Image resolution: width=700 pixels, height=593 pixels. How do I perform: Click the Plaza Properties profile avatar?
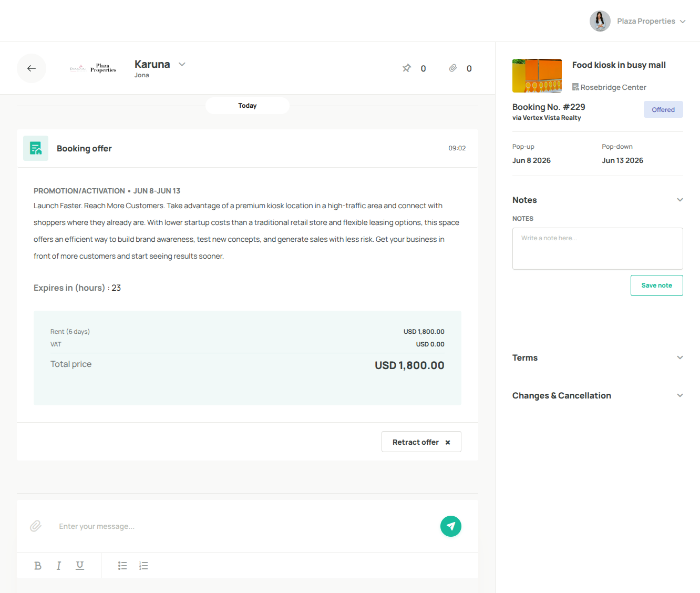pyautogui.click(x=600, y=21)
